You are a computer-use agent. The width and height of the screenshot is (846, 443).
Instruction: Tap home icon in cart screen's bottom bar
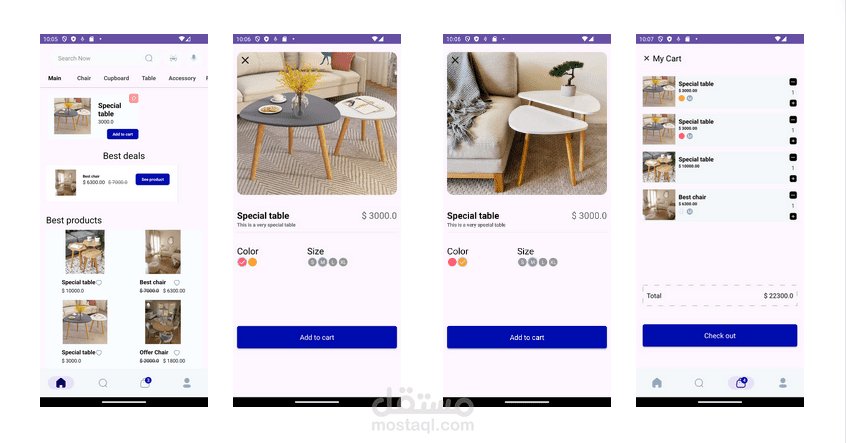[x=657, y=383]
